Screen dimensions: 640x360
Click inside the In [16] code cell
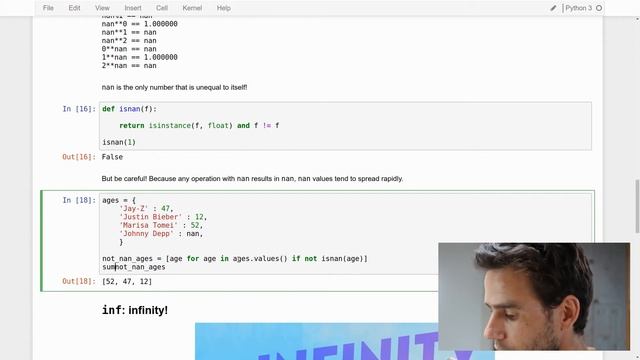coord(345,126)
